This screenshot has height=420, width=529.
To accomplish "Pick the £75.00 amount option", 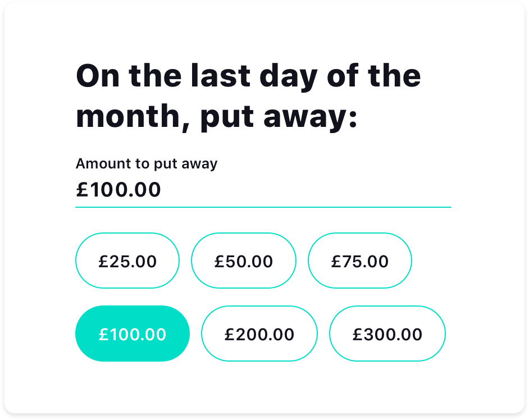I will pos(359,261).
